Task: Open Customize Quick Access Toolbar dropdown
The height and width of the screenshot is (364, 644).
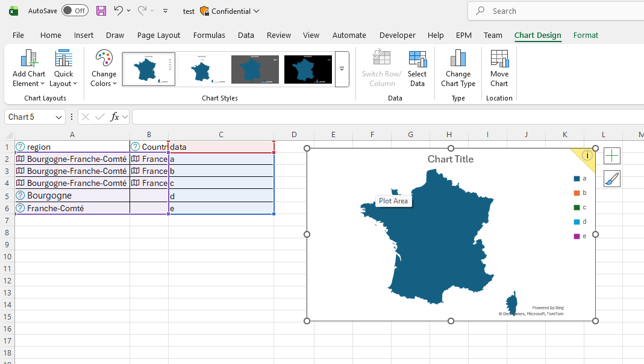Action: [165, 11]
